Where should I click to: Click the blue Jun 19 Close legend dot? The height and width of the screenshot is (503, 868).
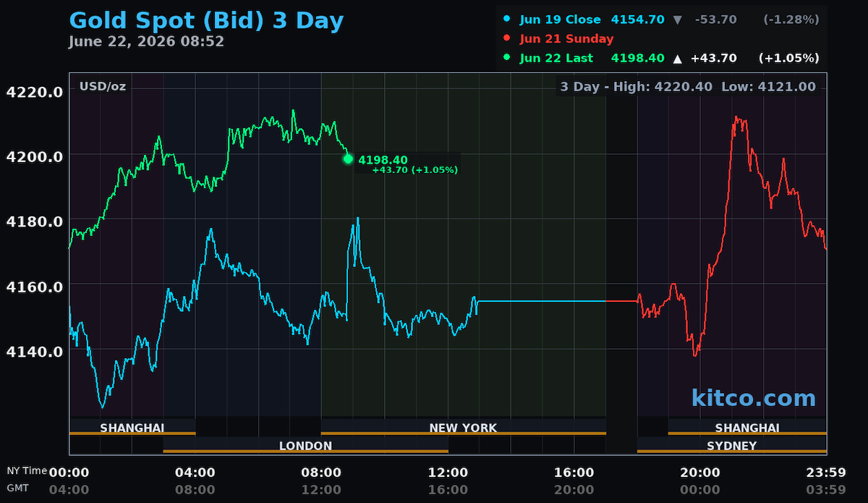click(x=506, y=20)
